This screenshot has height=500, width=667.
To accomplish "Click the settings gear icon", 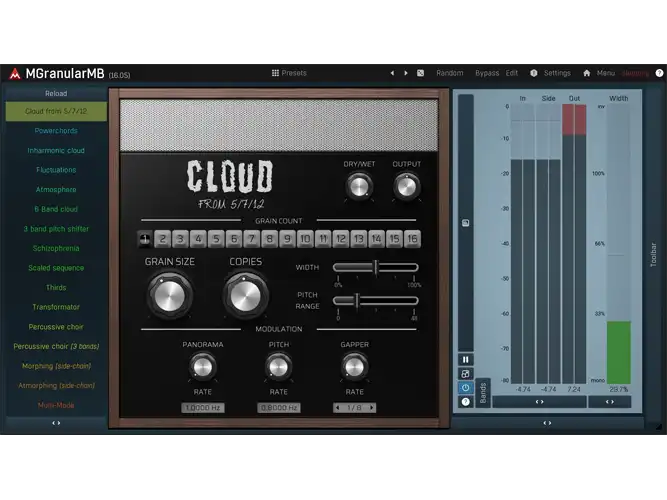I will pyautogui.click(x=533, y=73).
